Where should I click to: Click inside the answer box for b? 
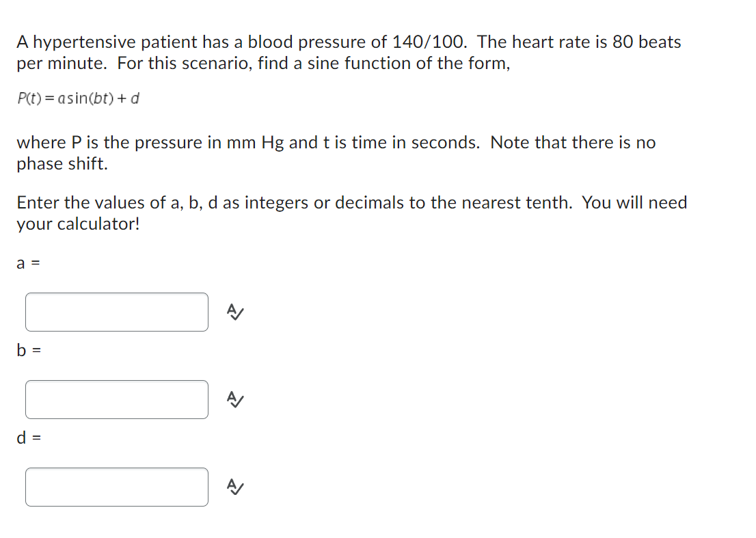(116, 400)
